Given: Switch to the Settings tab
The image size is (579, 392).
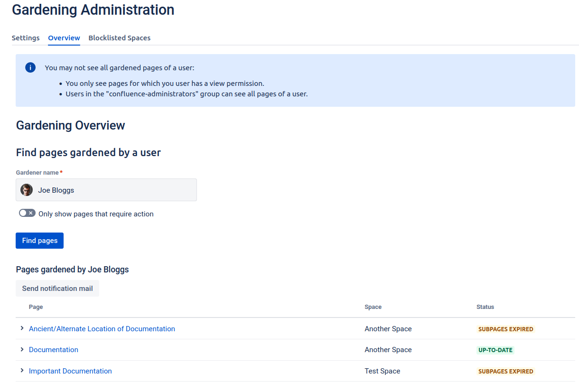Looking at the screenshot, I should click(26, 38).
